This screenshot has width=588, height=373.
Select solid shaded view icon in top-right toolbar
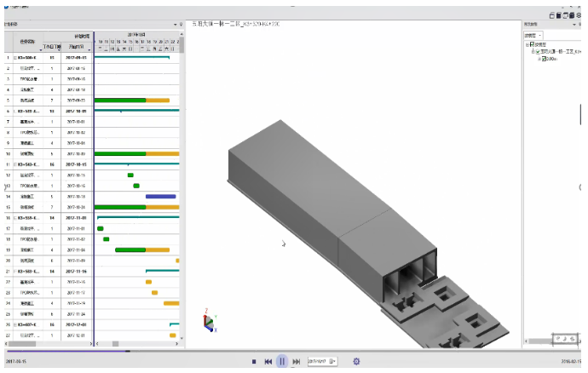559,15
